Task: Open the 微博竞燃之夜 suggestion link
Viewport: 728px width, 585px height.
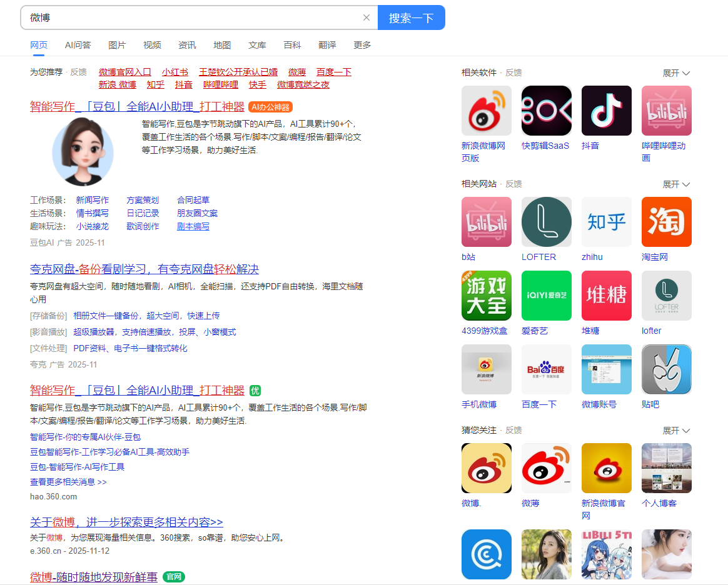Action: 303,84
